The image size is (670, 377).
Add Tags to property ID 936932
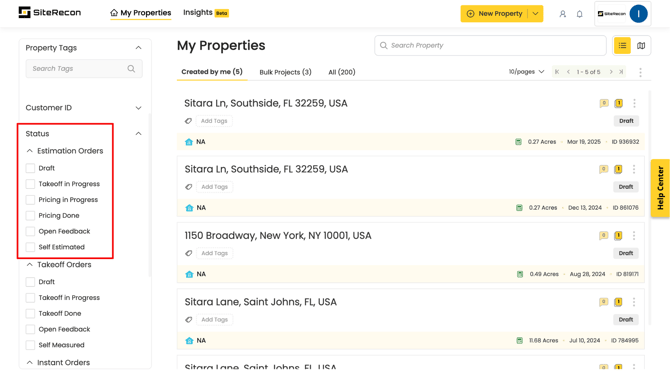[x=214, y=121]
